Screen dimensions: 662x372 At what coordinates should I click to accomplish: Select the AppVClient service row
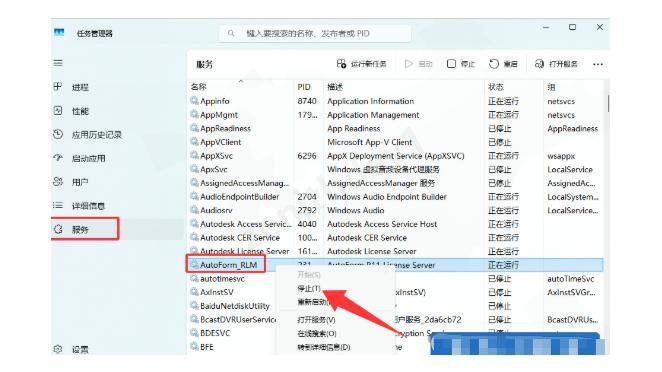tap(396, 142)
